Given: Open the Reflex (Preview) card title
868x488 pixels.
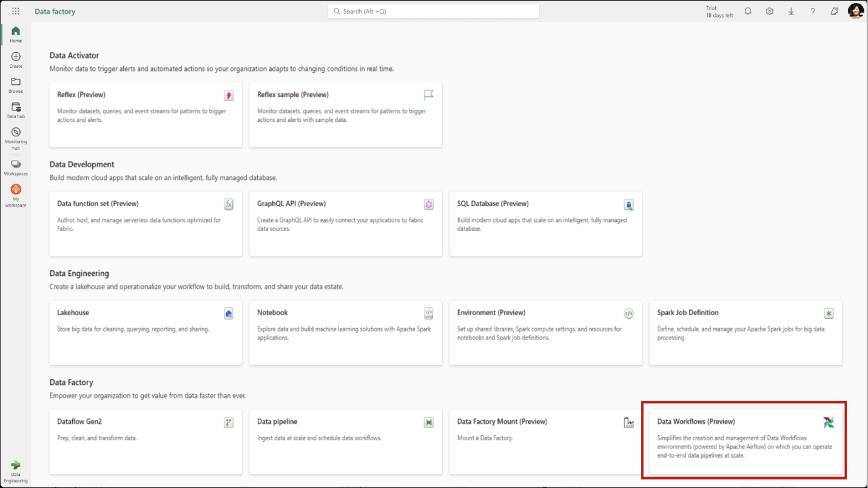Looking at the screenshot, I should [x=81, y=95].
